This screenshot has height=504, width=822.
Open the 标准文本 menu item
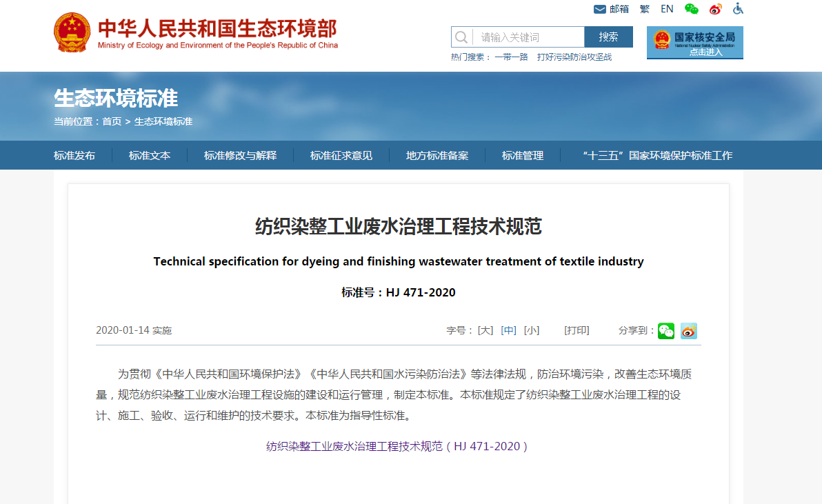150,156
